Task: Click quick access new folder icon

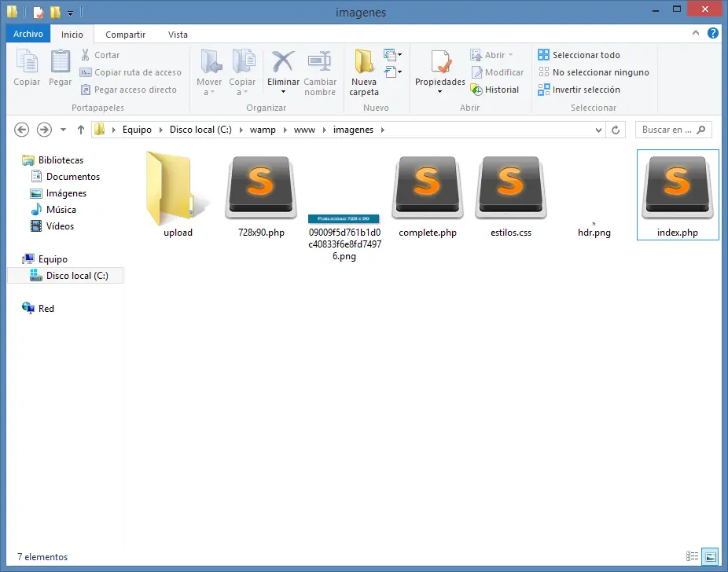Action: click(x=55, y=13)
